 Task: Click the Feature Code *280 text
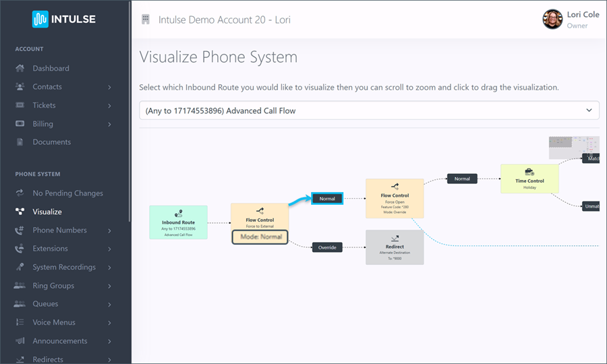395,207
